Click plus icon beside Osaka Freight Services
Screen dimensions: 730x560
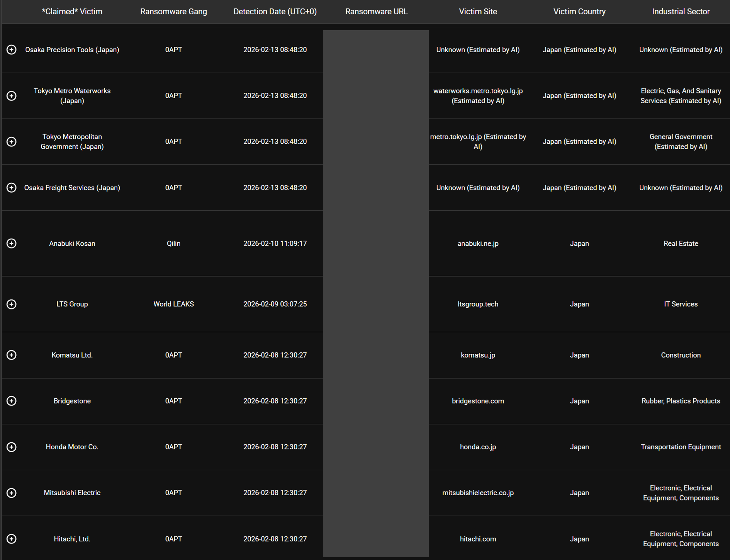[x=12, y=188]
